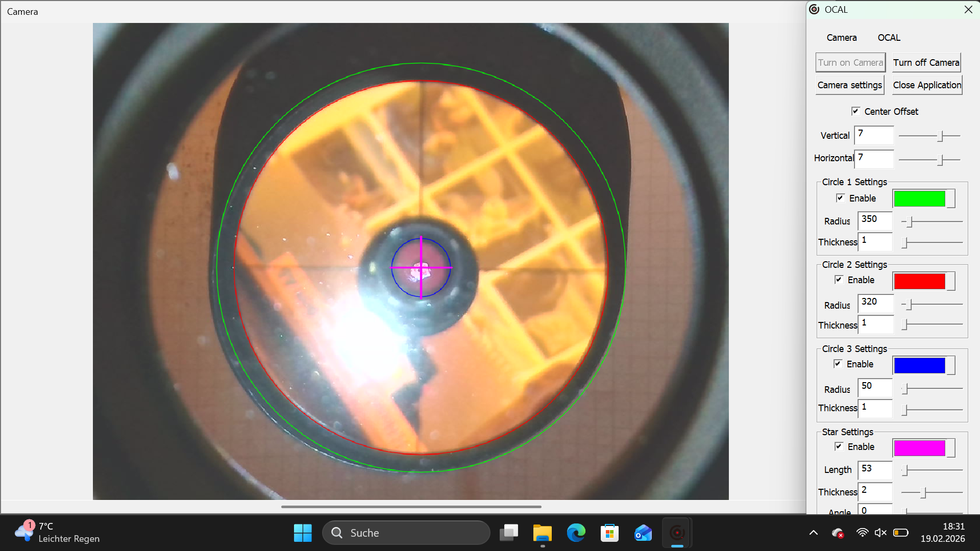The height and width of the screenshot is (551, 980).
Task: Click Circle 2 Radius field 320
Action: click(876, 303)
